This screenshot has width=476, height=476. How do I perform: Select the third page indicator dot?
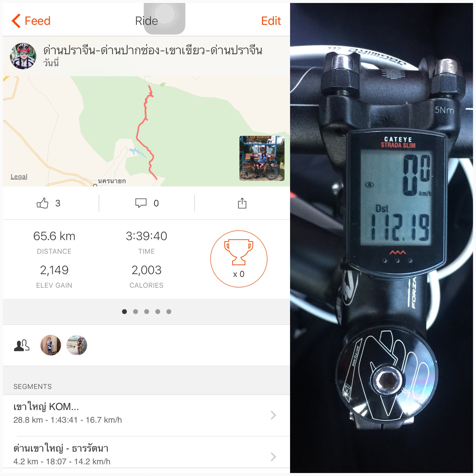[147, 312]
